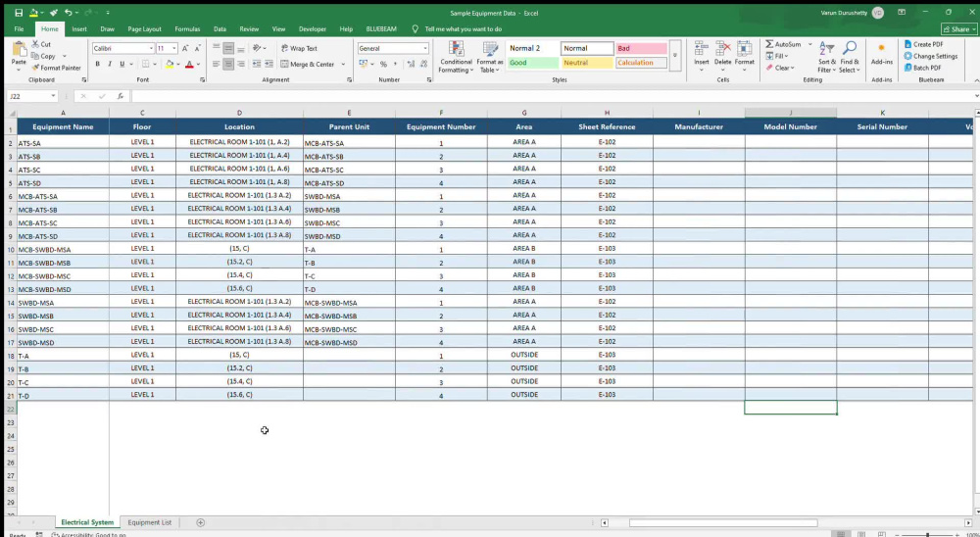Delete cells using the Cells group

coord(722,55)
